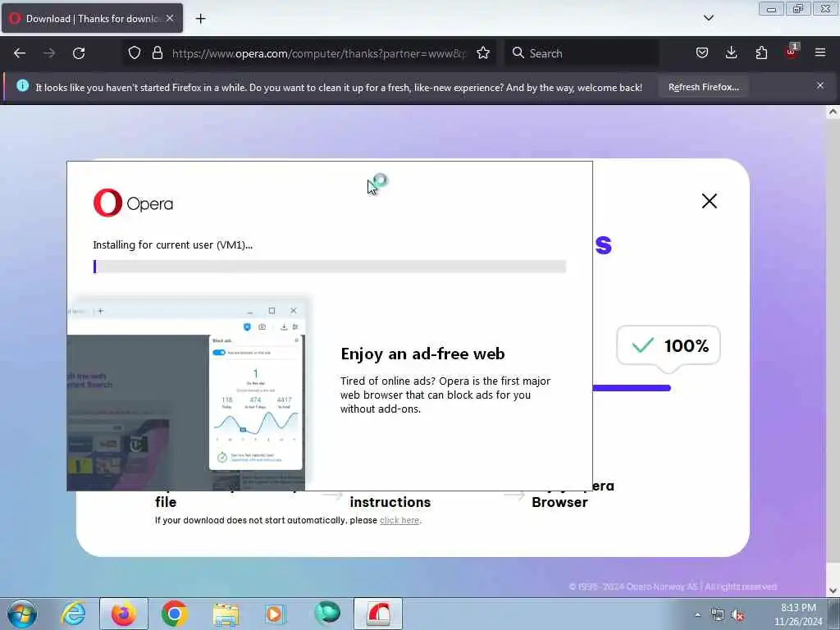Show hidden system tray icons
The image size is (840, 630).
click(697, 615)
